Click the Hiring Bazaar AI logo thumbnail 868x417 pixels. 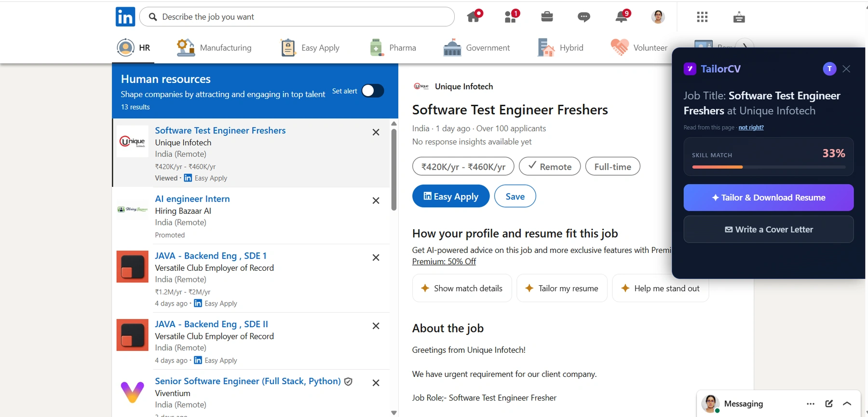[133, 209]
